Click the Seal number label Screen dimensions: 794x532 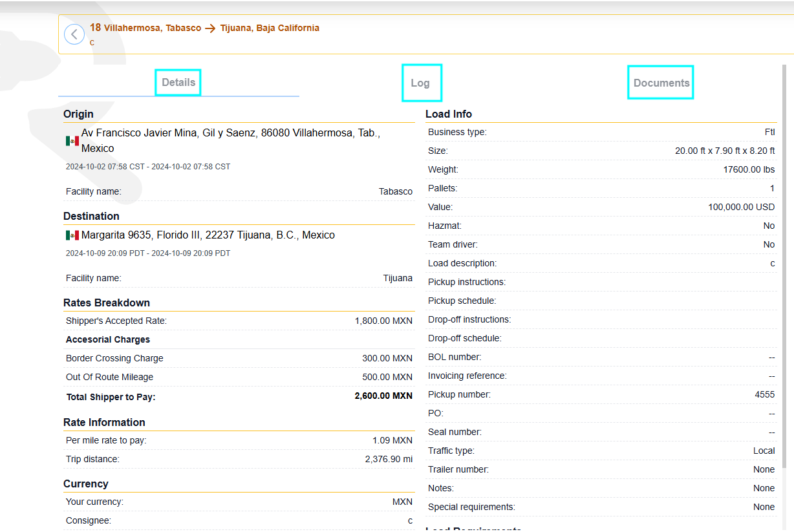[x=455, y=432]
